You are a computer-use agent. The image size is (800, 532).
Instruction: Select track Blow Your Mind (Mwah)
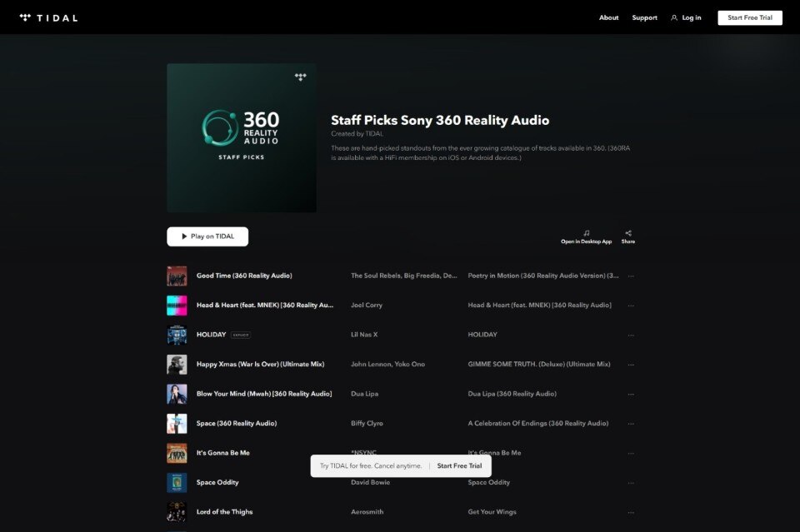pyautogui.click(x=264, y=394)
